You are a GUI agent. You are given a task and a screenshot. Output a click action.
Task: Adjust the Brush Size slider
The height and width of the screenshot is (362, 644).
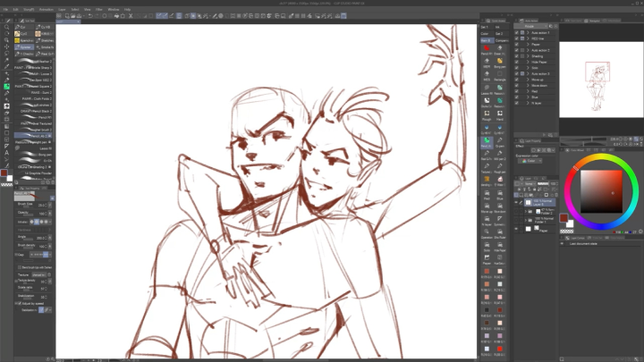click(28, 206)
